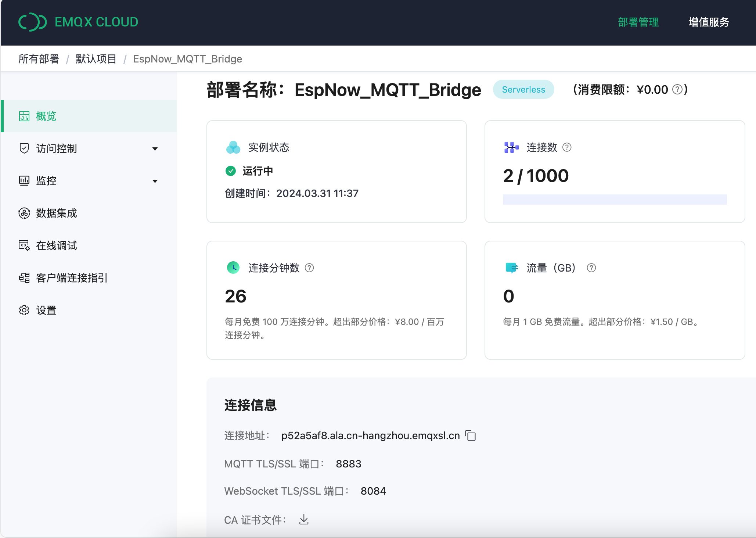The image size is (756, 538).
Task: Open the 部署管理 navigation tab
Action: point(638,22)
